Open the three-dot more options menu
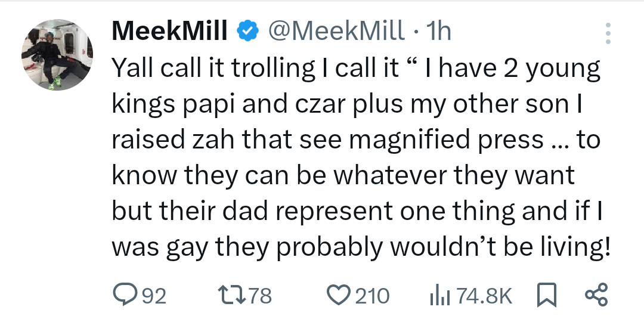This screenshot has width=644, height=319. 608,34
